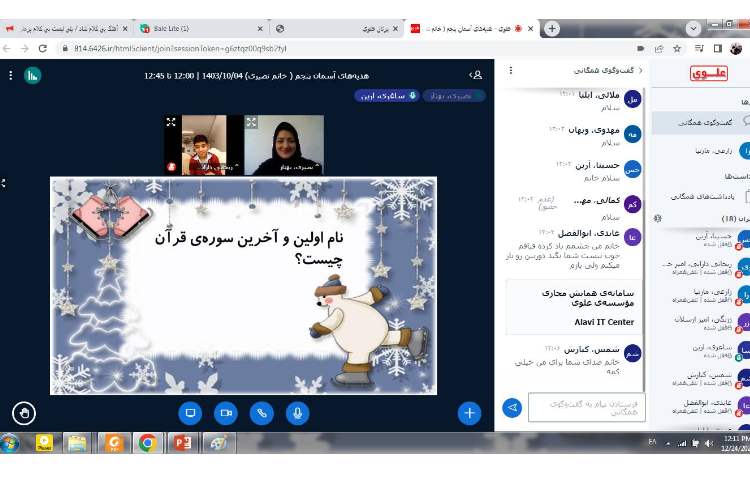Image resolution: width=750 pixels, height=480 pixels.
Task: Toggle webcam sharing with camera button
Action: tap(226, 413)
